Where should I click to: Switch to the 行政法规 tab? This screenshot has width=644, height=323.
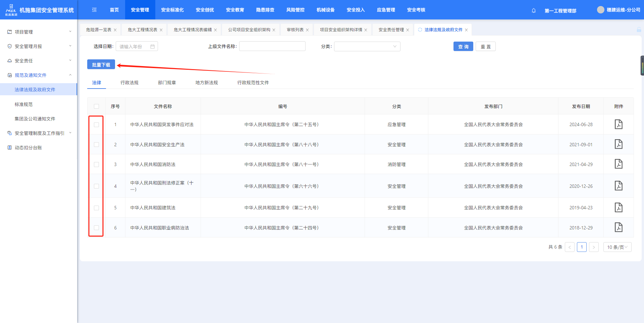tap(129, 83)
